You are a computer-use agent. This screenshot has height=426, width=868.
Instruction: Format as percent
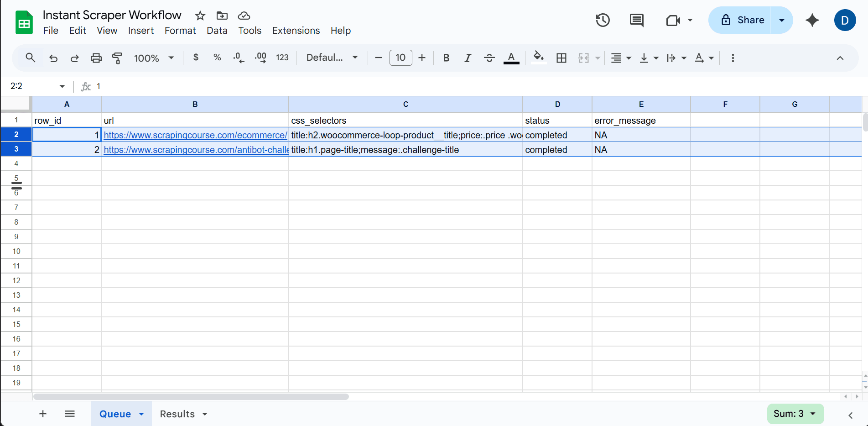tap(217, 58)
